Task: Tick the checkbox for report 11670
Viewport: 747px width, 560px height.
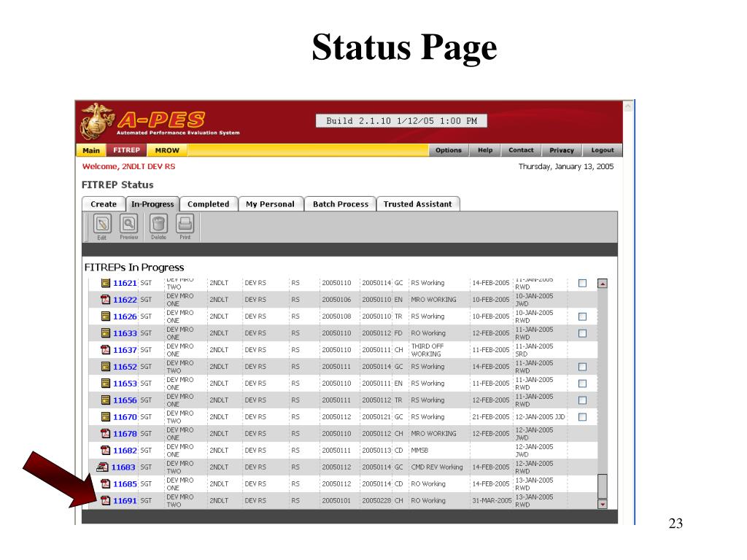Action: coord(582,417)
